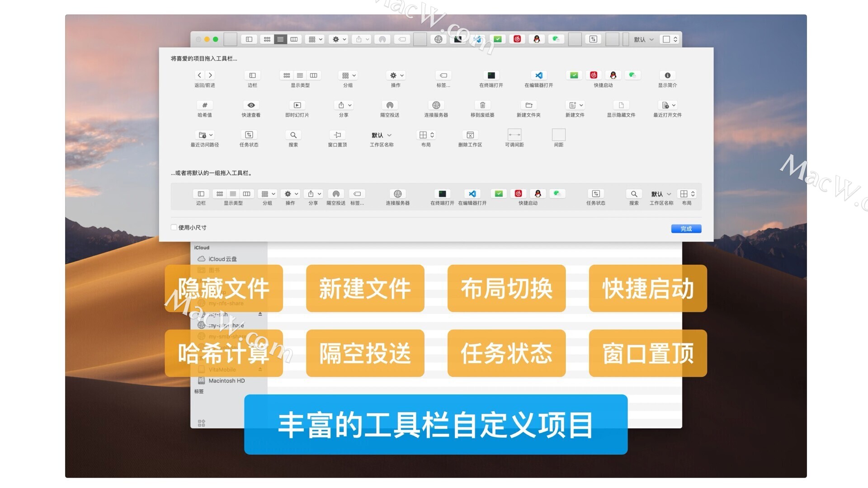Select the 显示简介 info icon

pyautogui.click(x=667, y=75)
